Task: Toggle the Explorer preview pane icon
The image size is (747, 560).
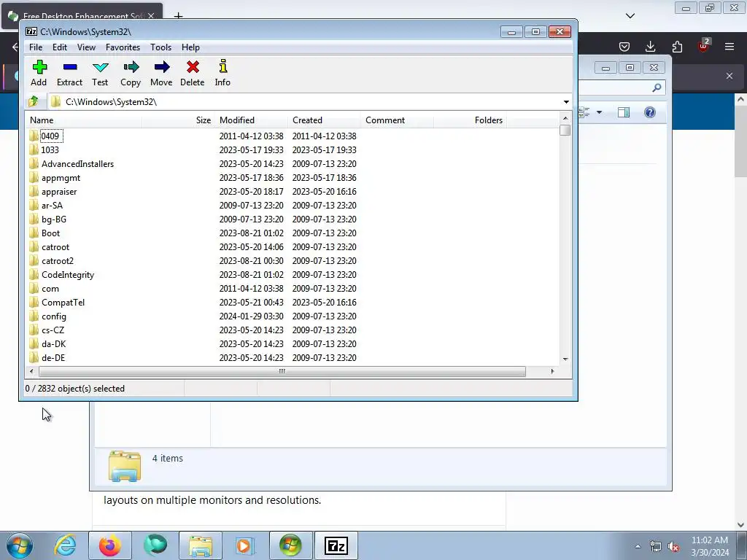Action: pyautogui.click(x=624, y=112)
